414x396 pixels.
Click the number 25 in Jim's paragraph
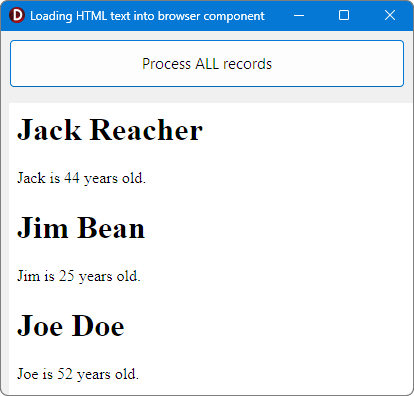tap(67, 276)
